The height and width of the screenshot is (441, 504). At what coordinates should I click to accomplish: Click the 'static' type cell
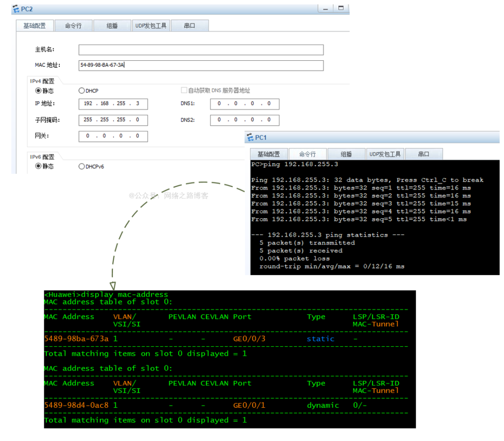click(321, 339)
